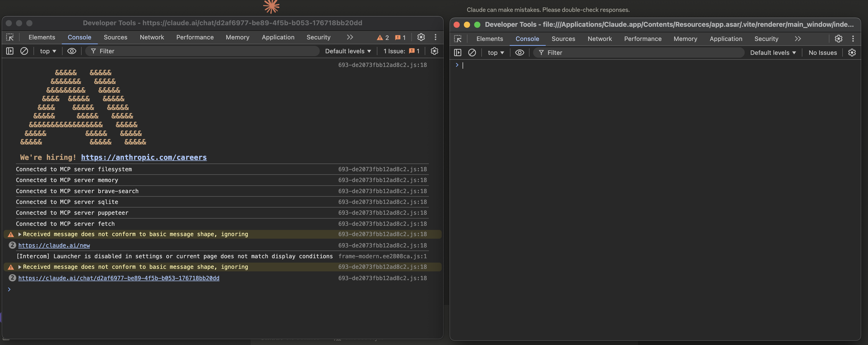The height and width of the screenshot is (345, 868).
Task: Select Console tab in left DevTools
Action: (x=79, y=37)
